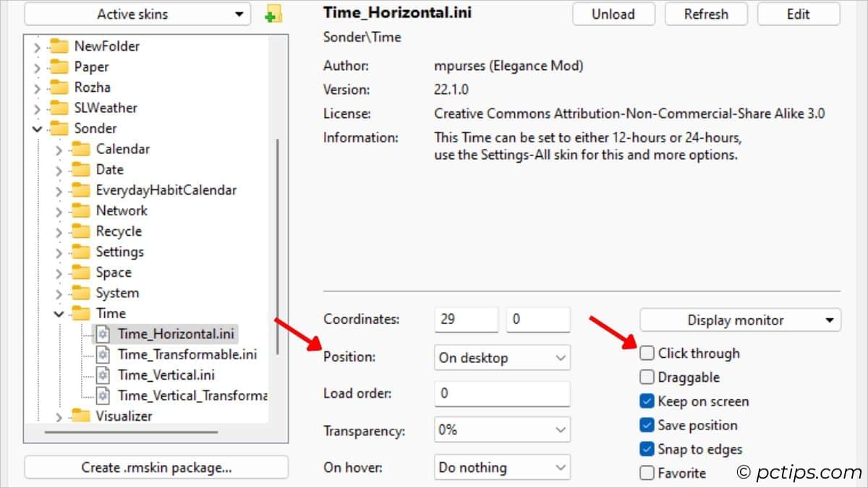The width and height of the screenshot is (868, 488).
Task: Click the Refresh button
Action: [705, 13]
